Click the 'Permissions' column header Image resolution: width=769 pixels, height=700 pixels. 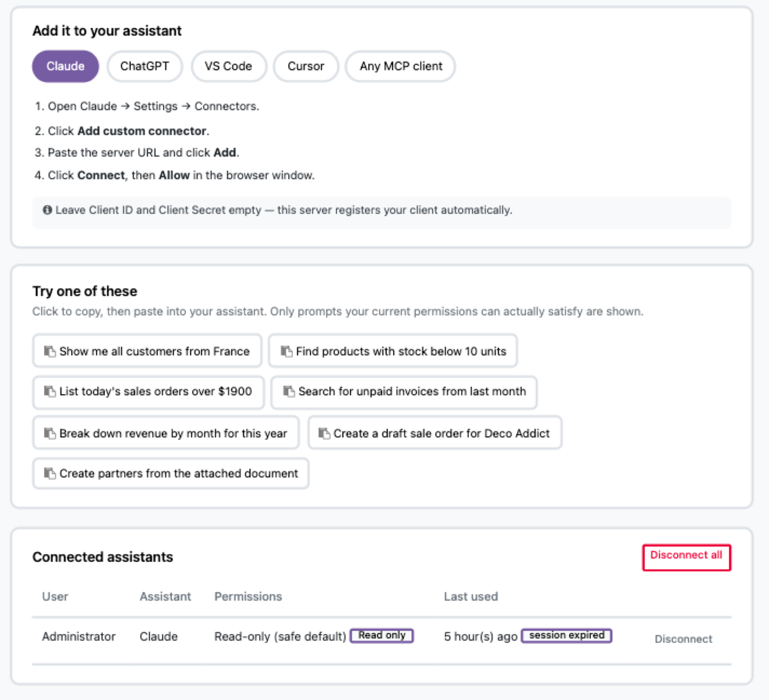248,597
